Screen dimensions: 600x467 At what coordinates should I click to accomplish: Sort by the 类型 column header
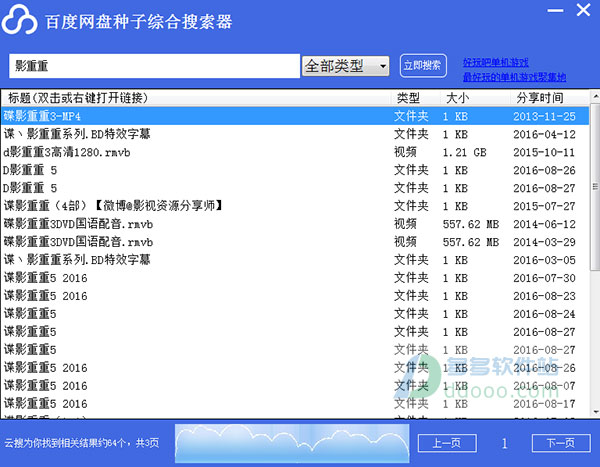coord(416,98)
